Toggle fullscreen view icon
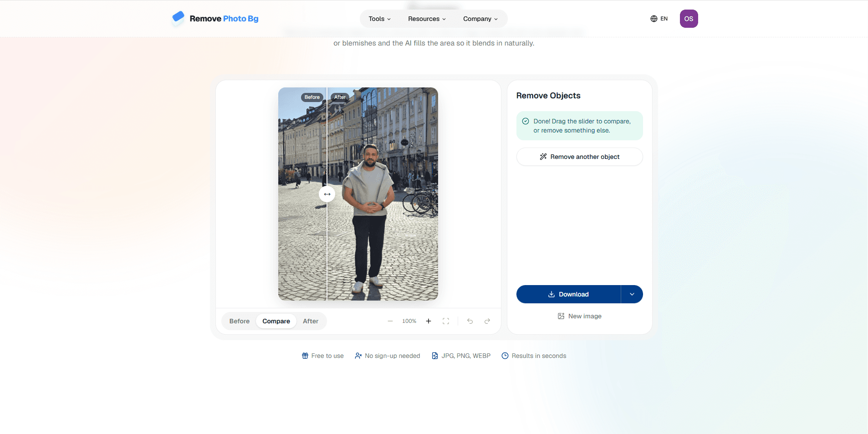 (x=446, y=321)
